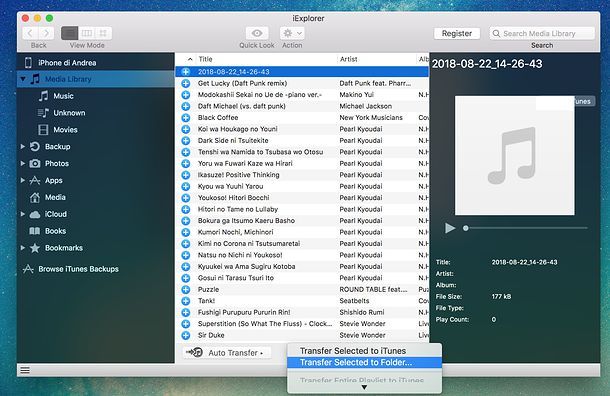610x396 pixels.
Task: Play the selected track preview
Action: coord(450,228)
